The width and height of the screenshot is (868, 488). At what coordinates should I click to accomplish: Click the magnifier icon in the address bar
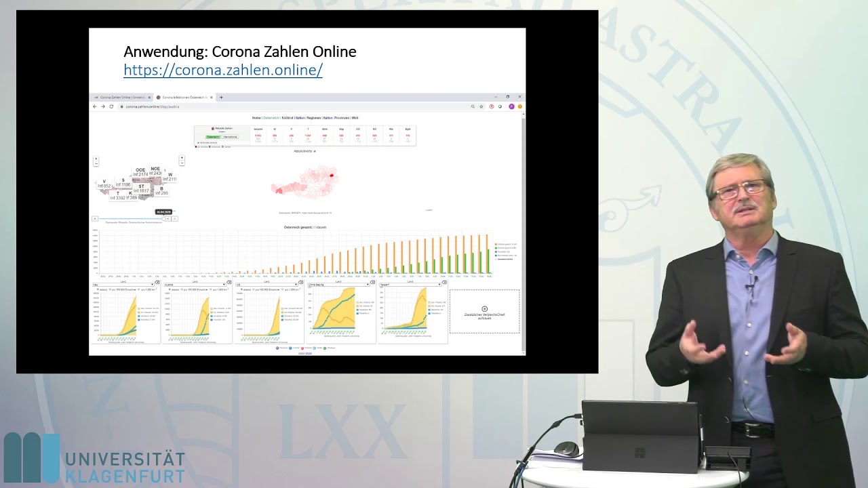coord(473,106)
